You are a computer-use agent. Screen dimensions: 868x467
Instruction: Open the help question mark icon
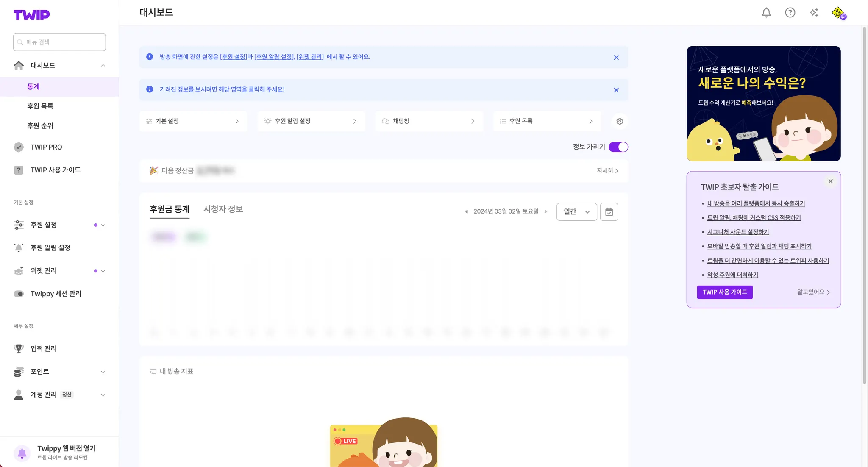coord(790,13)
